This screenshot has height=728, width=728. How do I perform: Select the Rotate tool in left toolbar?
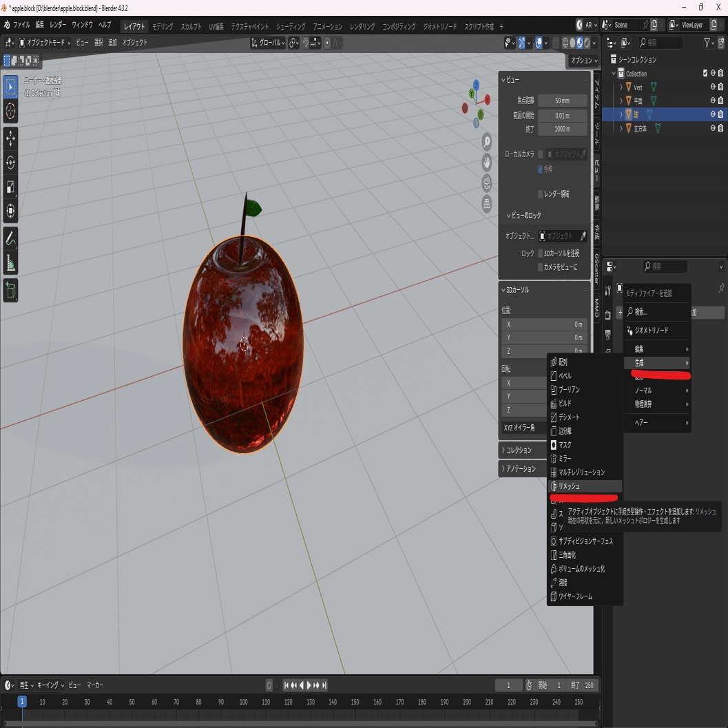click(10, 163)
